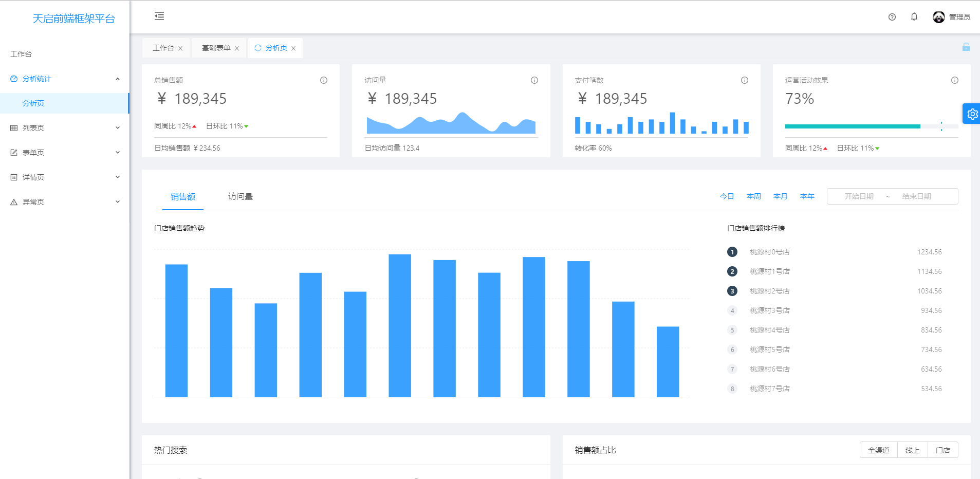Click ranking entry 桃源村5号店

(x=769, y=349)
